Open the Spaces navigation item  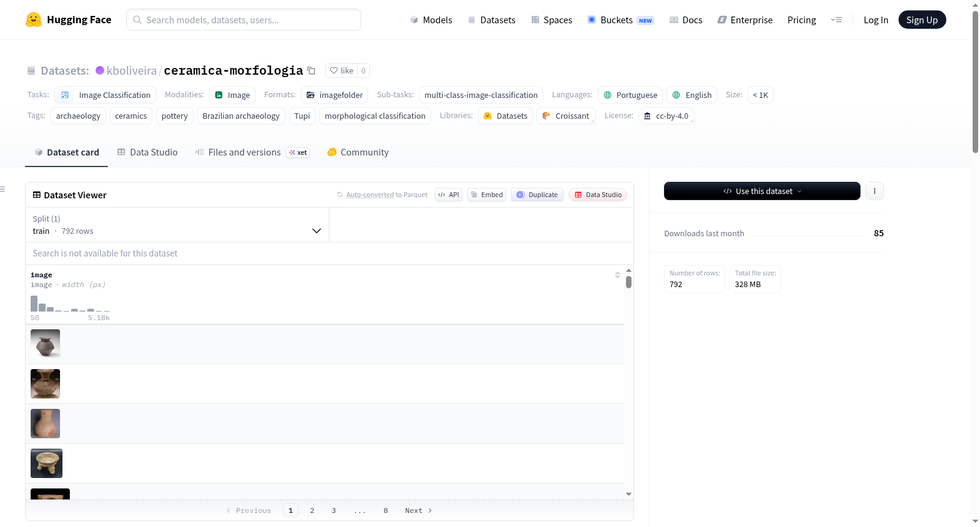click(x=551, y=20)
